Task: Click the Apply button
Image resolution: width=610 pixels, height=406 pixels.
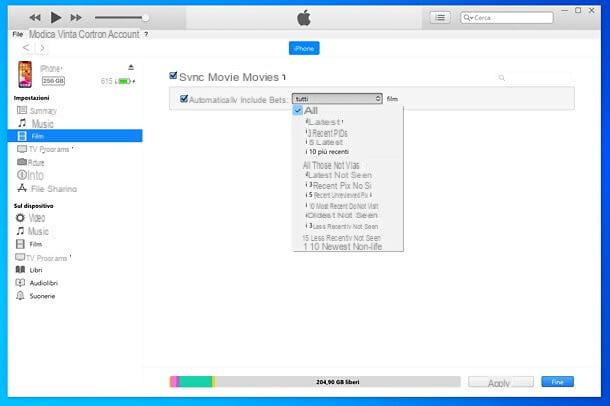Action: pyautogui.click(x=500, y=382)
